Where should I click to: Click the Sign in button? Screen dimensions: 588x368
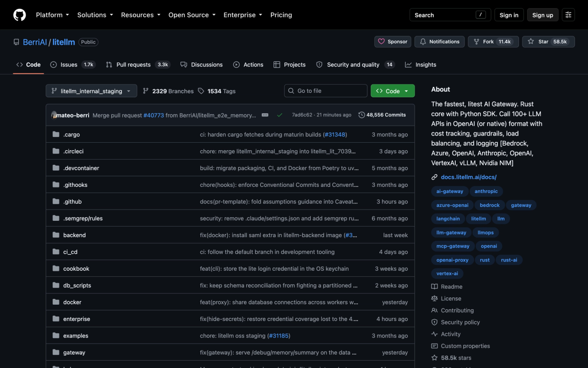(x=509, y=15)
